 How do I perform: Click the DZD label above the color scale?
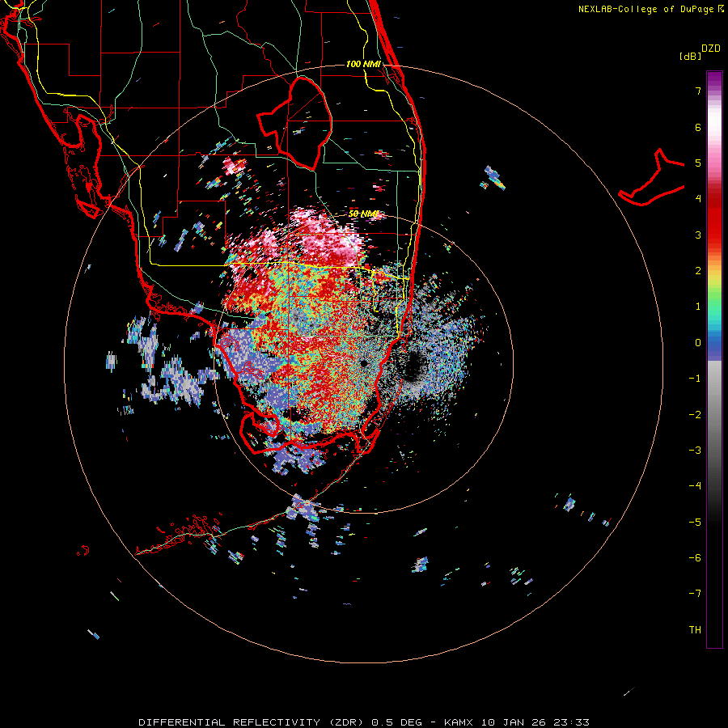tap(711, 49)
